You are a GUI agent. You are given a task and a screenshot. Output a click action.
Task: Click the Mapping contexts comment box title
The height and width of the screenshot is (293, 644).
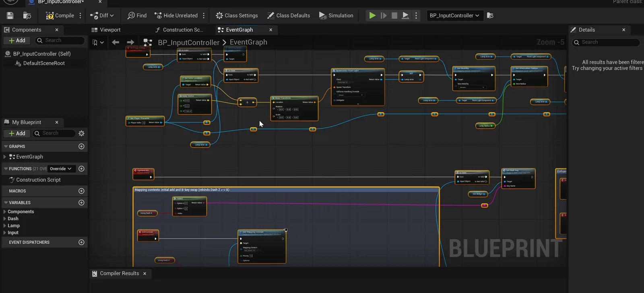(x=182, y=190)
